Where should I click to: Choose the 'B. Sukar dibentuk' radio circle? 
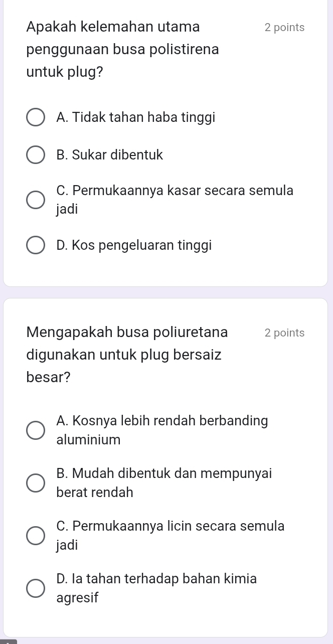[x=35, y=155]
